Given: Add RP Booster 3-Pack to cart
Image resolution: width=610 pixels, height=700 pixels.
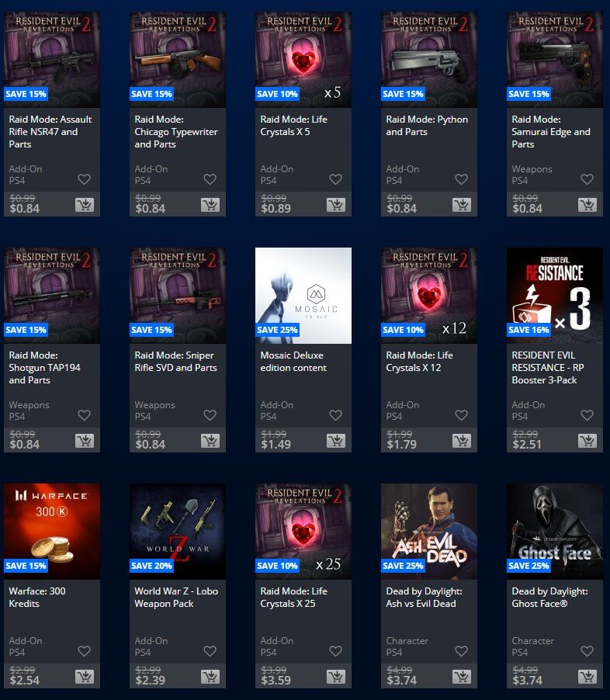Looking at the screenshot, I should (x=587, y=441).
